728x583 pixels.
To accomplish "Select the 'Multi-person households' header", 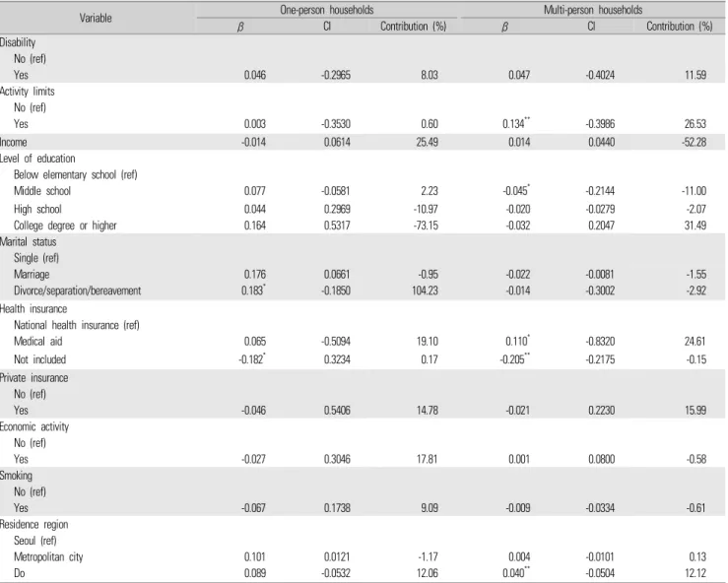I will (593, 10).
